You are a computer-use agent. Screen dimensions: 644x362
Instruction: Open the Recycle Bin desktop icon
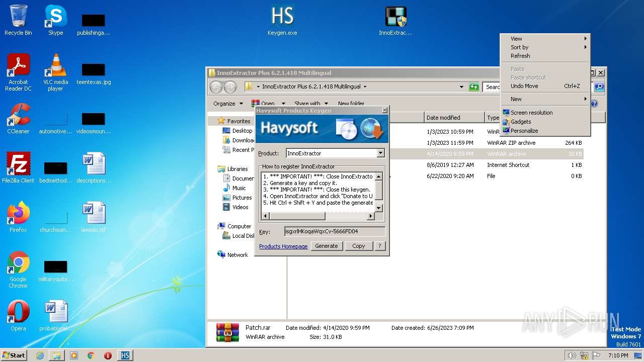point(18,20)
